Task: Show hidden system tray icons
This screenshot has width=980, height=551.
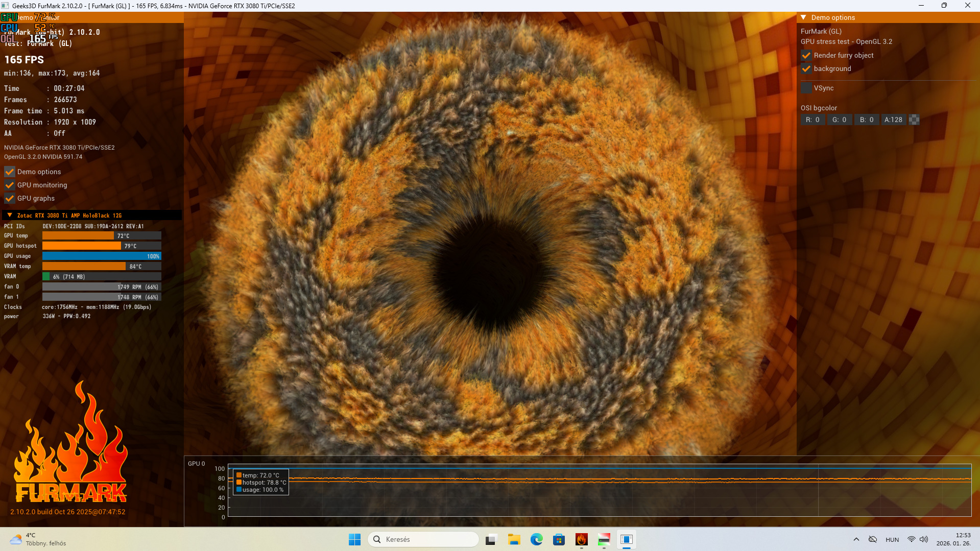Action: [x=856, y=539]
